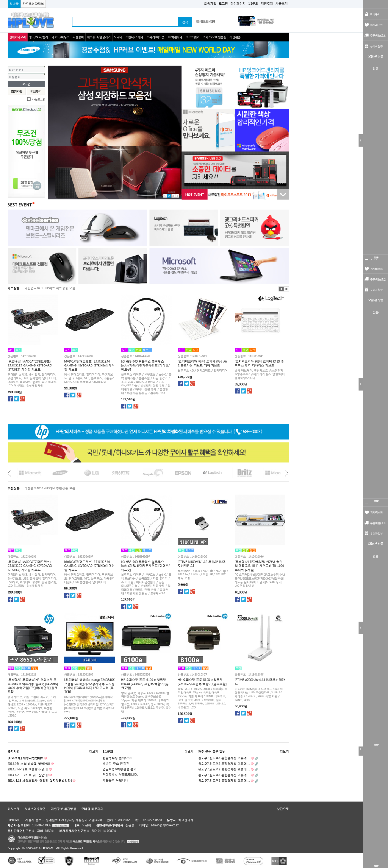This screenshot has height=868, width=388.
Task: Click the HPLOVE logo
Action: point(31,20)
